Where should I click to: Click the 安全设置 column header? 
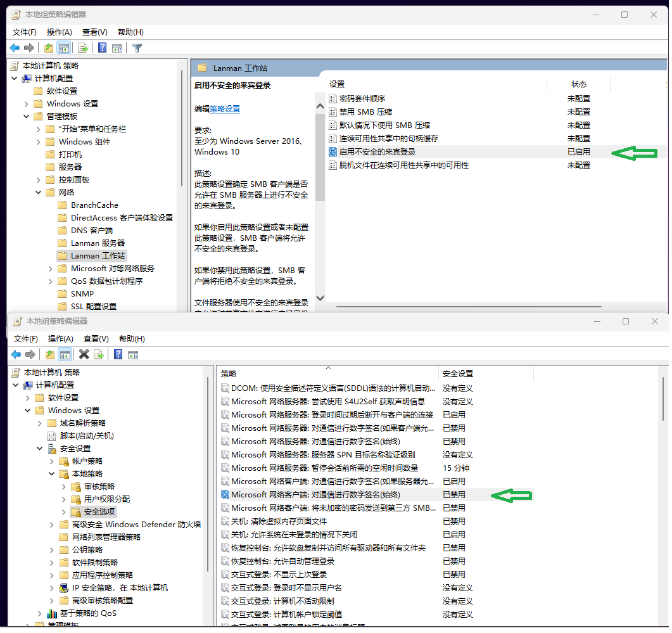[x=457, y=374]
